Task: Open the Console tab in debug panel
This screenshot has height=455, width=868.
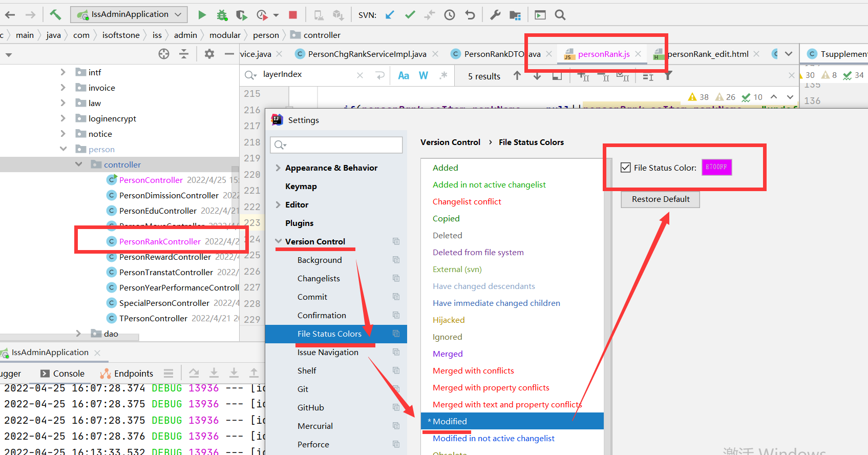Action: [62, 374]
